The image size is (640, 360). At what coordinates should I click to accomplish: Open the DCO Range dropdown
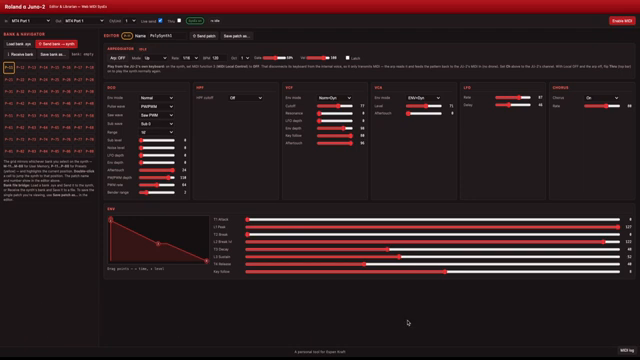coord(157,132)
